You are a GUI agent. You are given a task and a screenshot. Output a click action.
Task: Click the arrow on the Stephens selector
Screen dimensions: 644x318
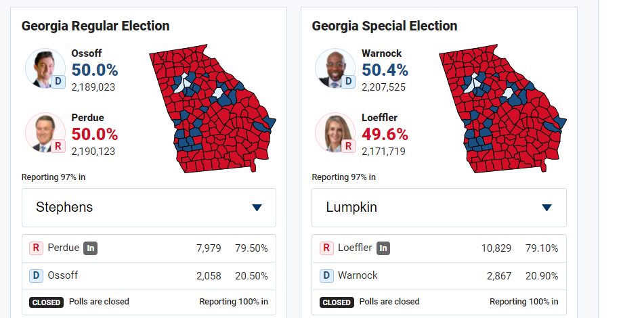tap(257, 208)
